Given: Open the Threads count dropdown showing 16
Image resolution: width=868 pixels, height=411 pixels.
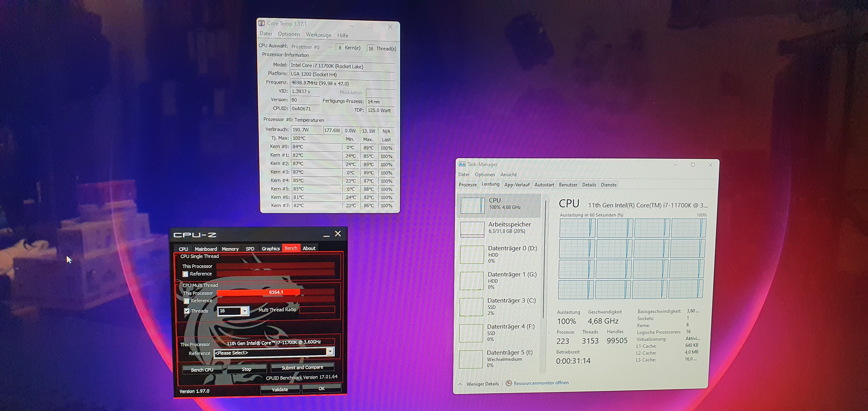Looking at the screenshot, I should click(x=245, y=311).
